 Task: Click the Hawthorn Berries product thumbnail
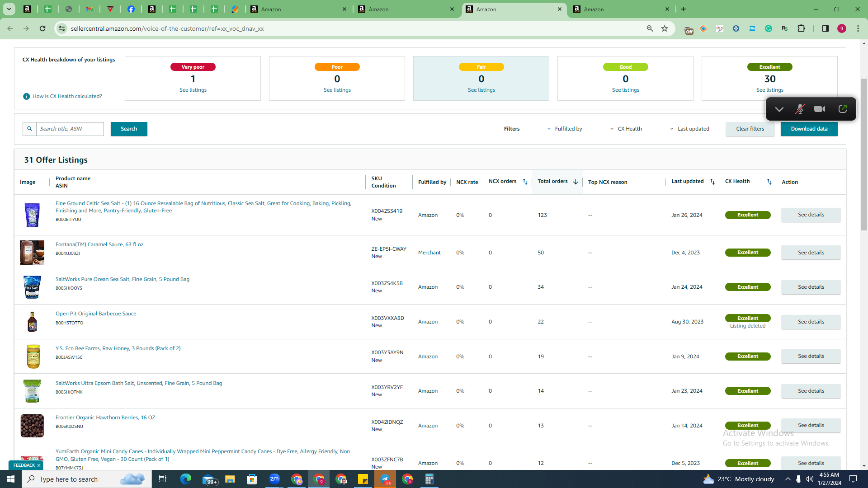[32, 426]
